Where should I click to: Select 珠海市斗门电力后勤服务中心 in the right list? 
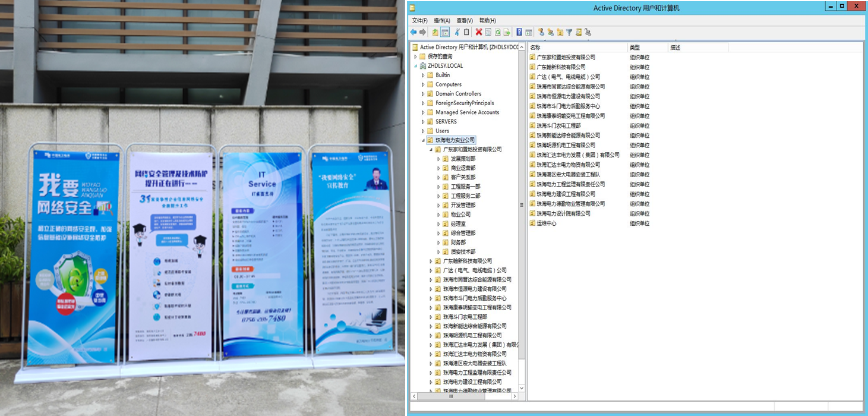(568, 106)
